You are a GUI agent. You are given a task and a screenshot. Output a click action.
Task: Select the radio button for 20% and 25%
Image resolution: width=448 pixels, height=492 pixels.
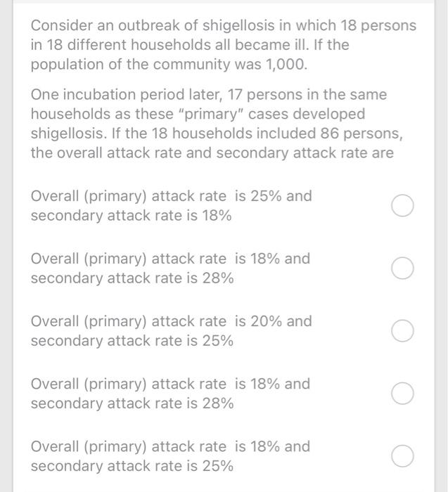(x=402, y=331)
